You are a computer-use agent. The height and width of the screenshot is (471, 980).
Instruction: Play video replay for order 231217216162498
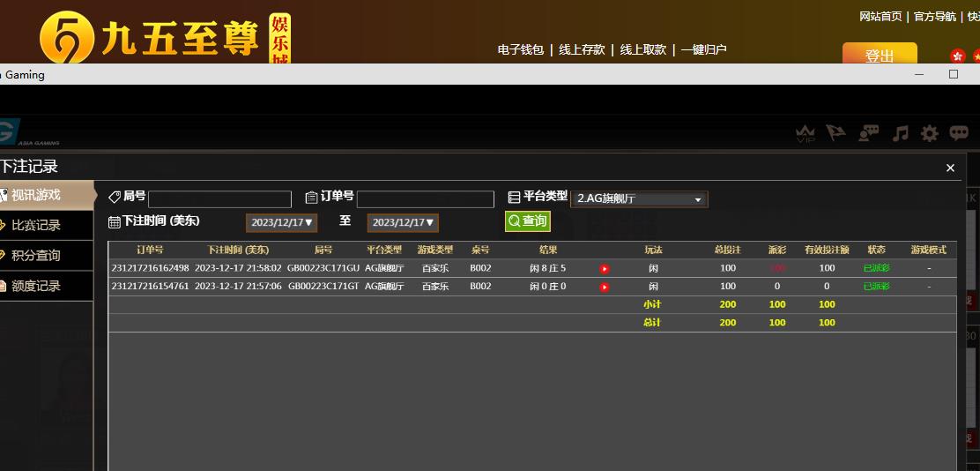coord(605,269)
